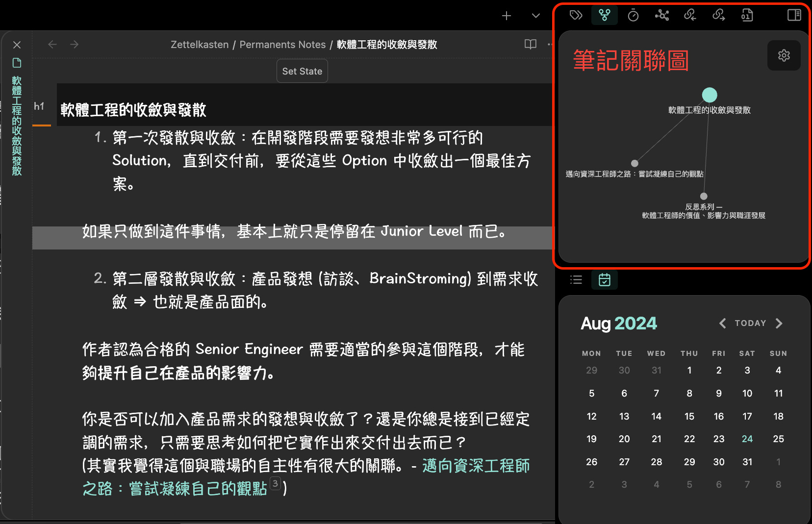The image size is (812, 524).
Task: Select September 8 in calendar
Action: click(x=779, y=484)
